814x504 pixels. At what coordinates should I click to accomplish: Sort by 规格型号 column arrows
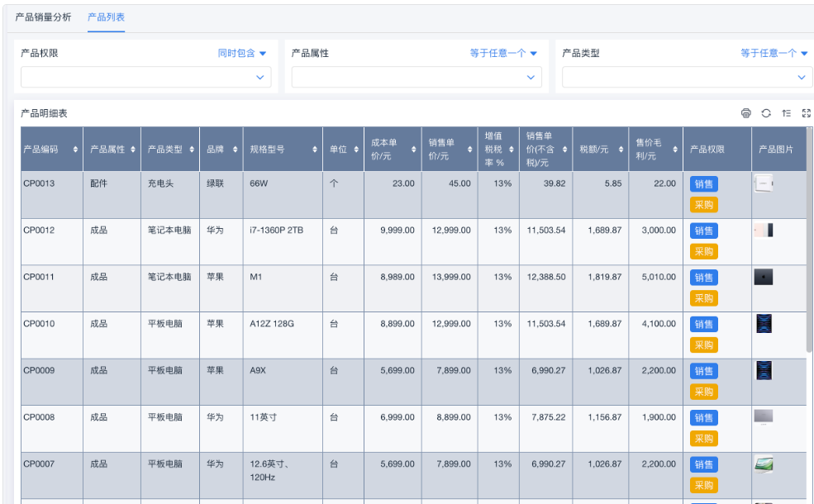coord(315,150)
